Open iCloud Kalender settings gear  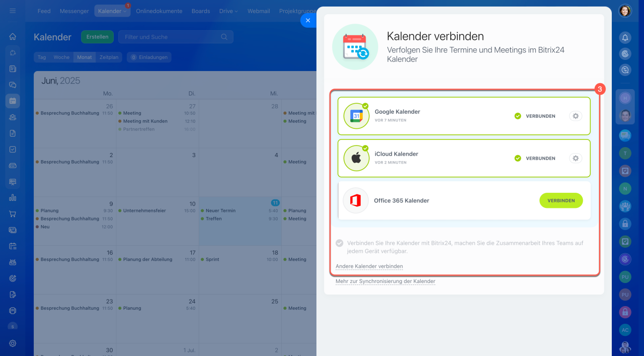click(x=576, y=158)
